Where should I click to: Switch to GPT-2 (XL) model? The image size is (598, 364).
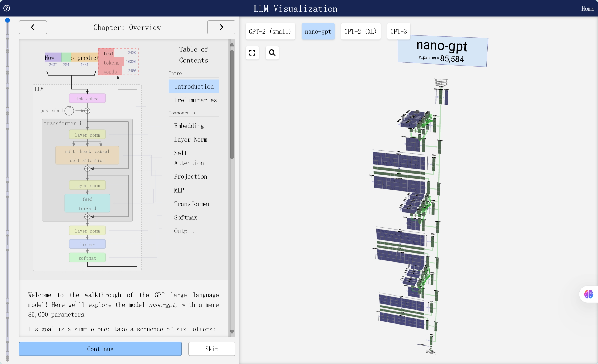click(361, 31)
